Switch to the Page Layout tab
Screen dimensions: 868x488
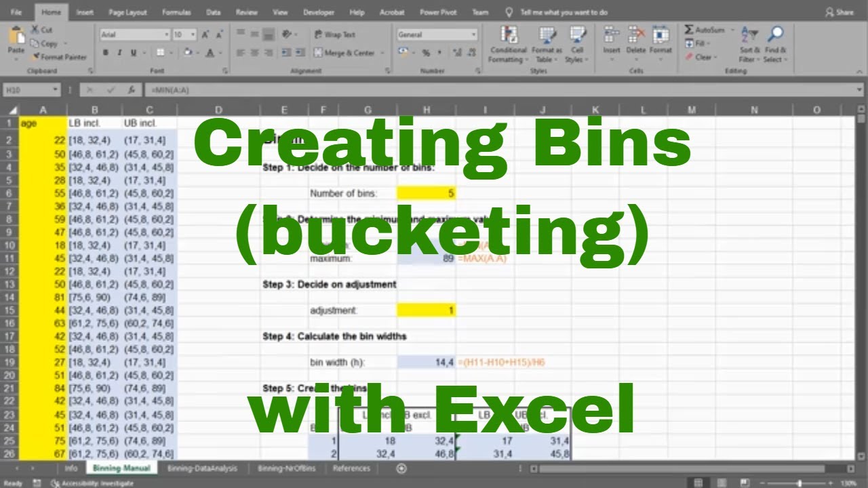tap(127, 12)
